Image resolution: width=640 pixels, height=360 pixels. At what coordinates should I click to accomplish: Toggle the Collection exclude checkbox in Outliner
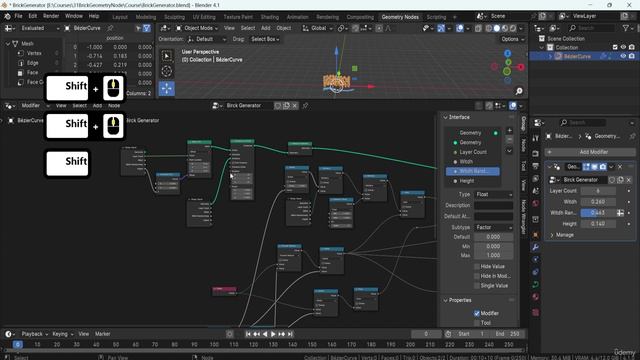click(615, 47)
